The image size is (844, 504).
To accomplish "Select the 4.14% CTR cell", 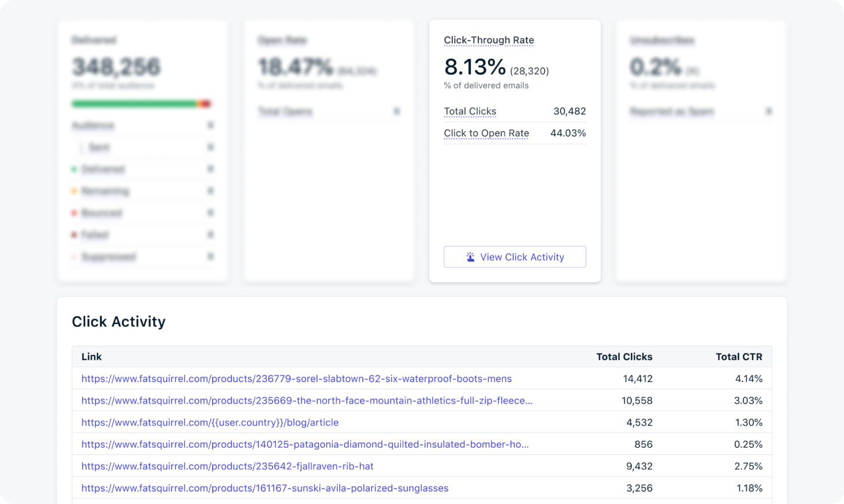I will click(749, 379).
